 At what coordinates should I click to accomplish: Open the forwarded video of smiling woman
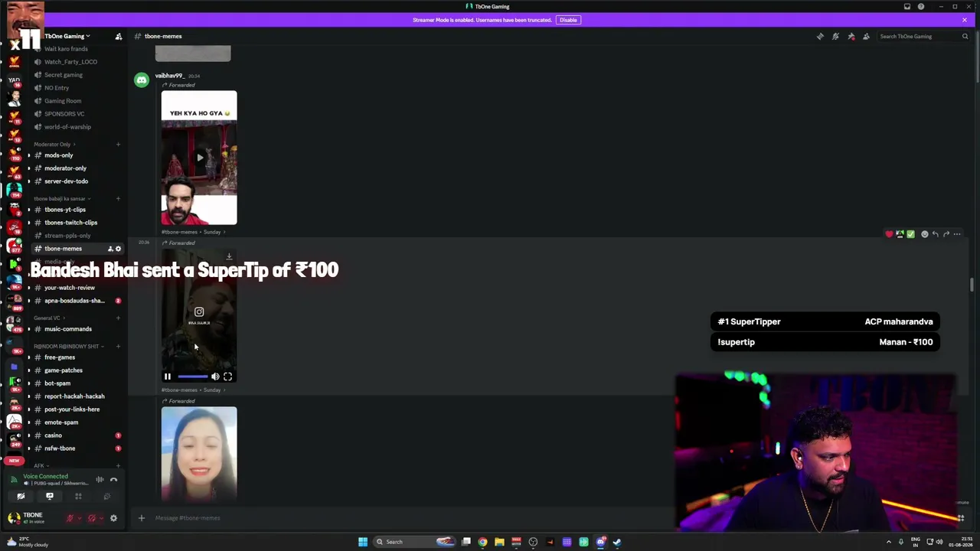click(199, 454)
